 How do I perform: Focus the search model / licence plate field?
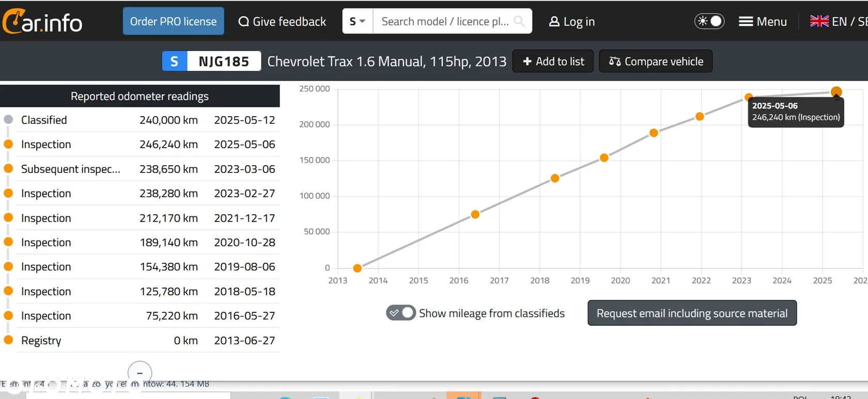coord(444,21)
